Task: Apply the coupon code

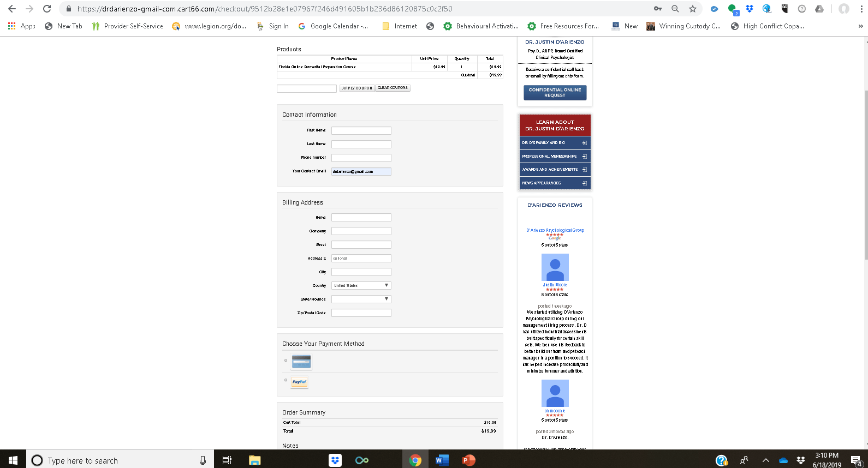Action: pos(357,88)
